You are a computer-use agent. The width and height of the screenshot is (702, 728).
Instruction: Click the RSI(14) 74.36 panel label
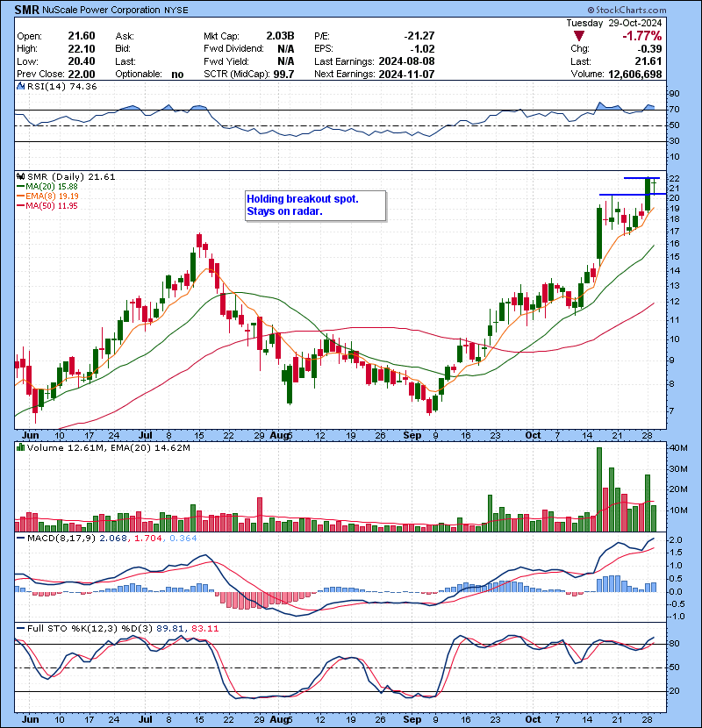pos(61,86)
